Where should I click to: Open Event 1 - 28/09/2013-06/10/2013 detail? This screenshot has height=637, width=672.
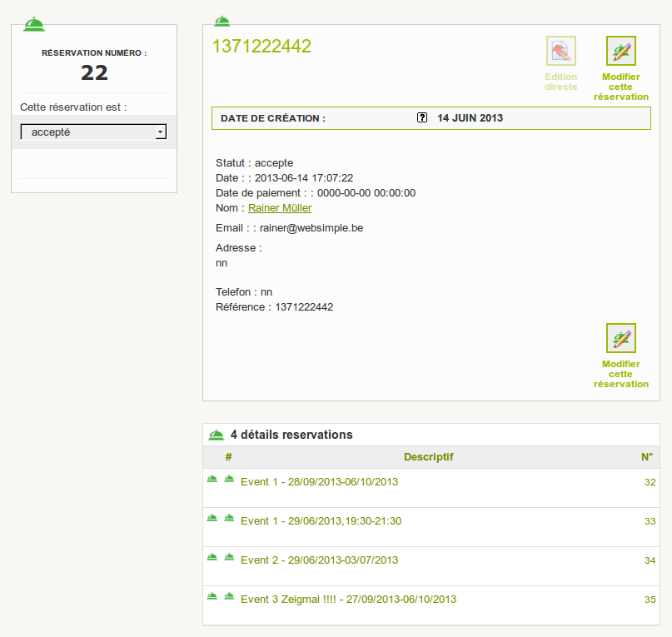click(x=319, y=482)
